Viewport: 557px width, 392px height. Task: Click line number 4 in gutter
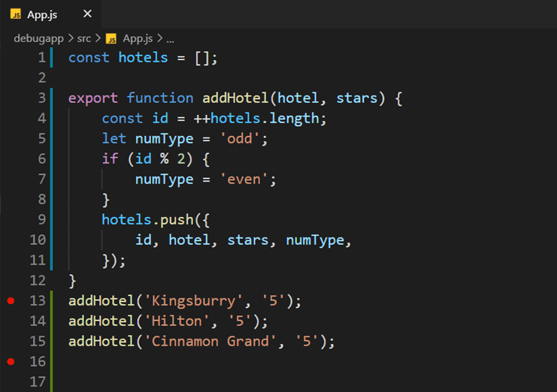[42, 118]
